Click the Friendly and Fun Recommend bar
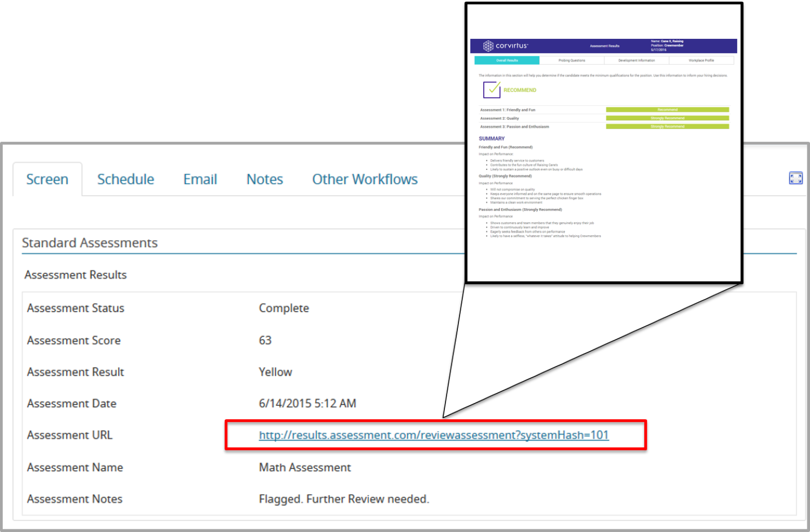This screenshot has width=810, height=532. click(x=667, y=110)
